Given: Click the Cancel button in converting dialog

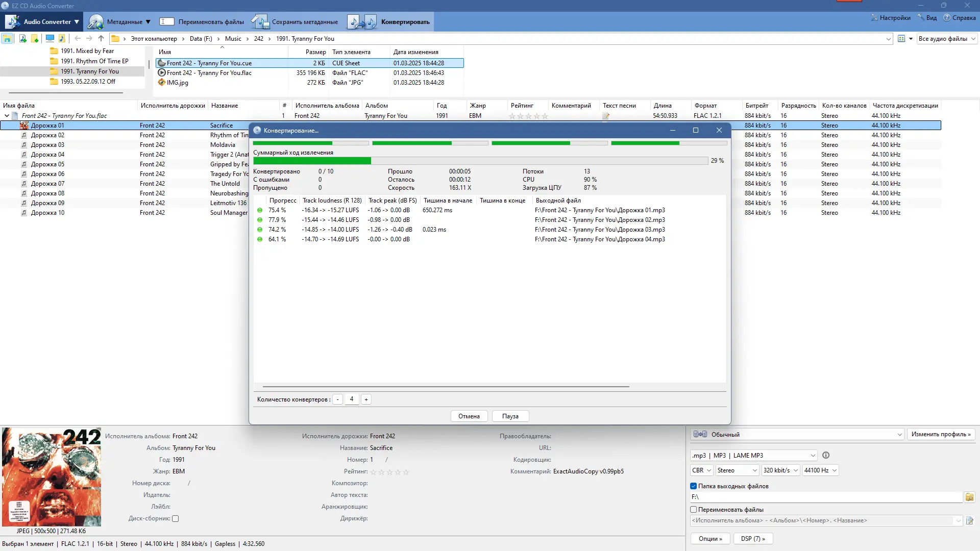Looking at the screenshot, I should (469, 416).
